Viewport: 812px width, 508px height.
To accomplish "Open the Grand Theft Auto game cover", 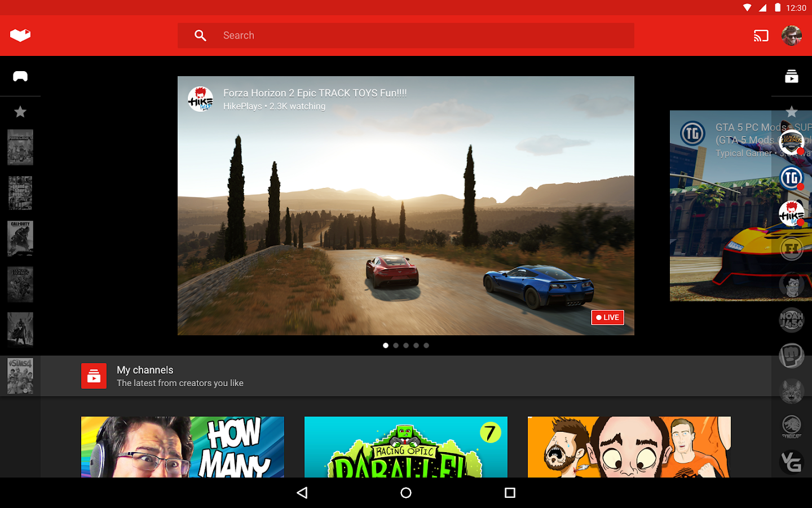I will coord(20,193).
